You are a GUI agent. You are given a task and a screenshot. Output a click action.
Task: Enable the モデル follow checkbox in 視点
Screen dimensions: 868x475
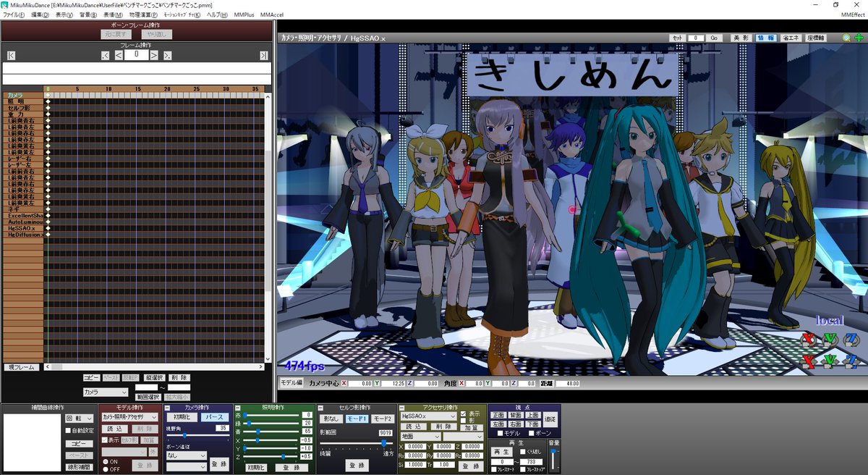pyautogui.click(x=499, y=433)
